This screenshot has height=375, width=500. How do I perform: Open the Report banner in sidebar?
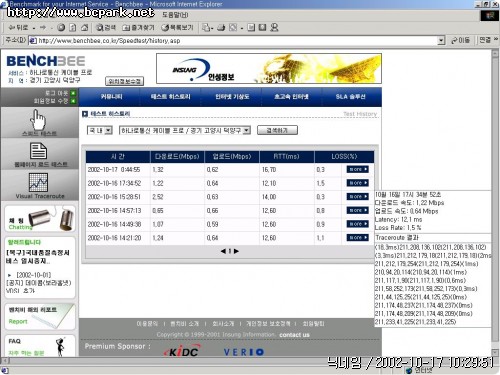click(x=40, y=316)
